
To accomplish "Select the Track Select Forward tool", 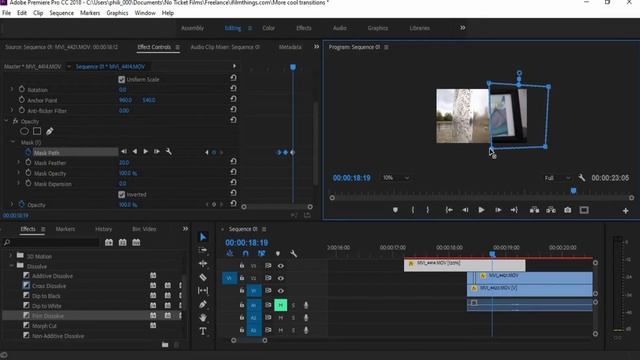I will 203,250.
